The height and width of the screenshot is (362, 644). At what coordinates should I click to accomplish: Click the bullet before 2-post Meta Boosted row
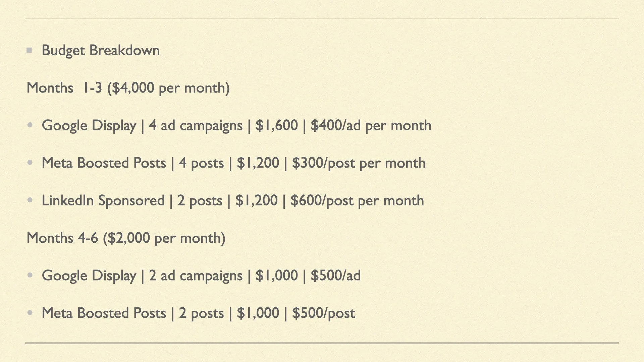point(30,313)
